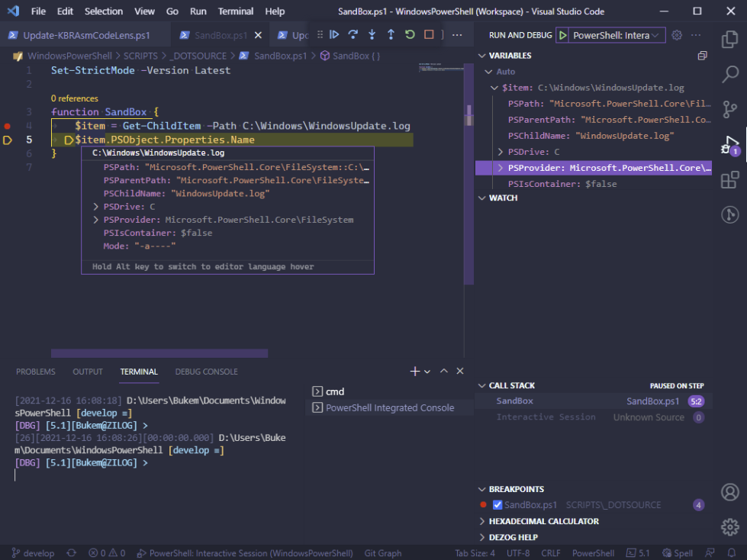Click Git Graph in the status bar

[x=383, y=553]
